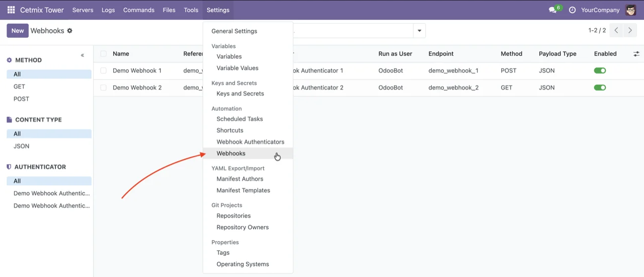Select All under Method filter
Viewport: 644px width, 277px height.
coord(49,75)
